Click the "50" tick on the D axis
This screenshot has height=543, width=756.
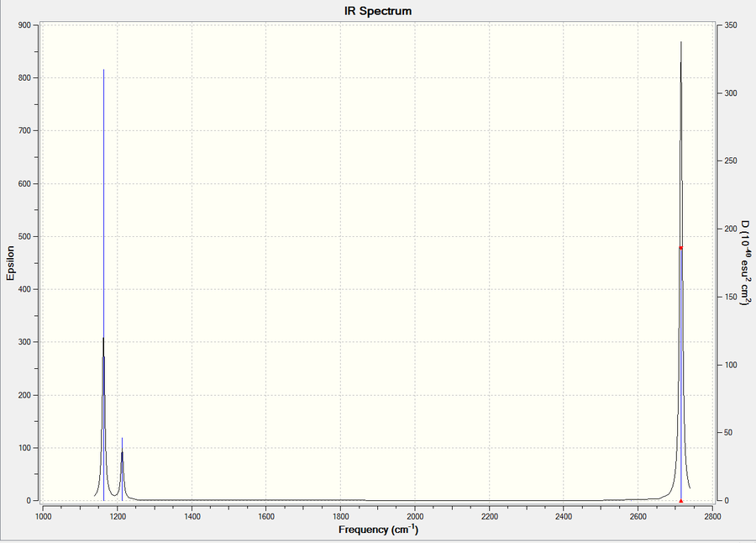click(729, 433)
